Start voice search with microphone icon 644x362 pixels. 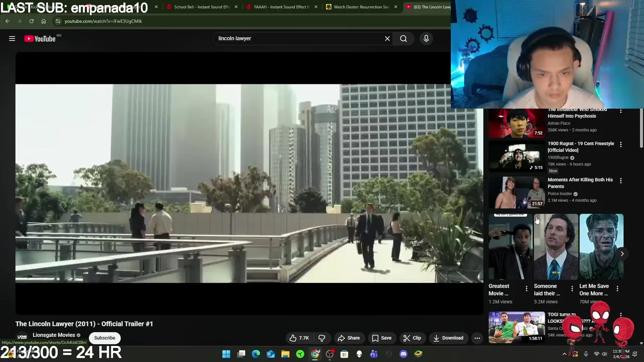426,38
